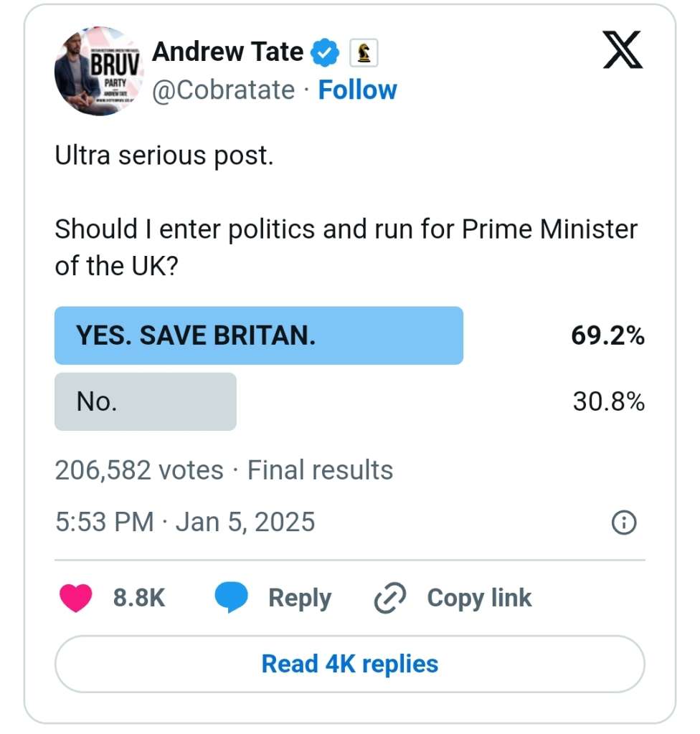Click the Reply text label

(x=300, y=598)
